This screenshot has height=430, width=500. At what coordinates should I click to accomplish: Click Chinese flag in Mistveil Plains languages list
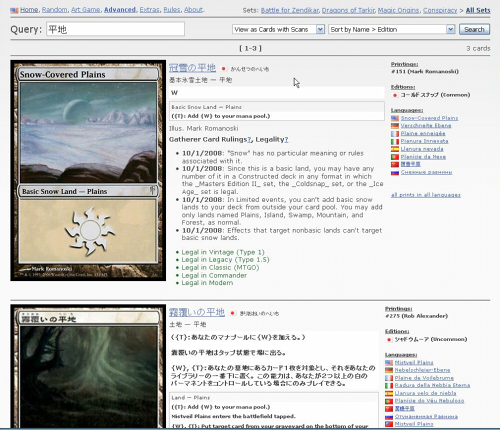(x=389, y=409)
